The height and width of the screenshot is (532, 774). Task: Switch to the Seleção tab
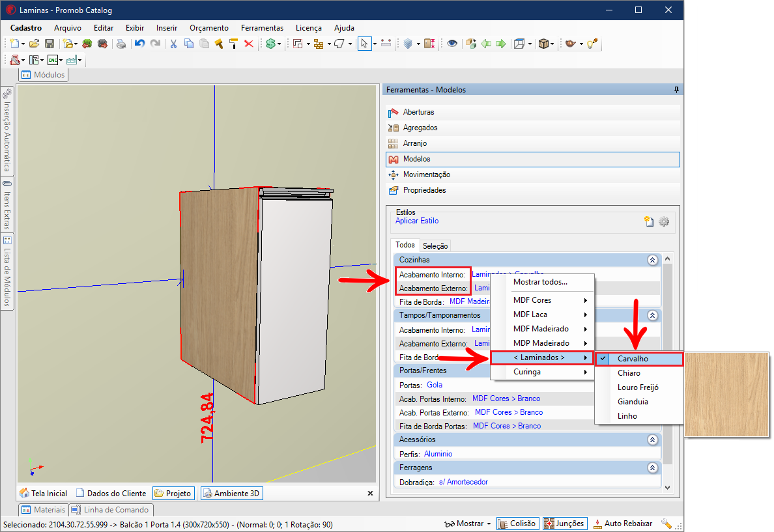[x=435, y=245]
